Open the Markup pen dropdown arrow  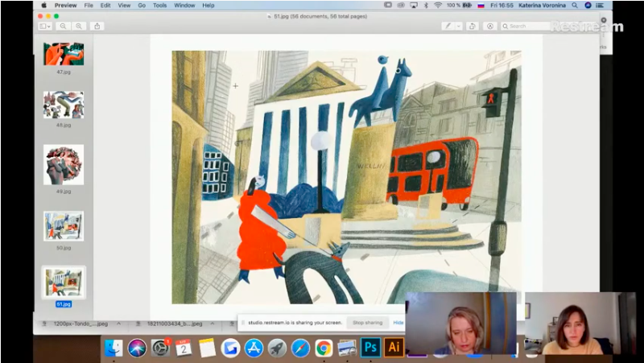[458, 26]
